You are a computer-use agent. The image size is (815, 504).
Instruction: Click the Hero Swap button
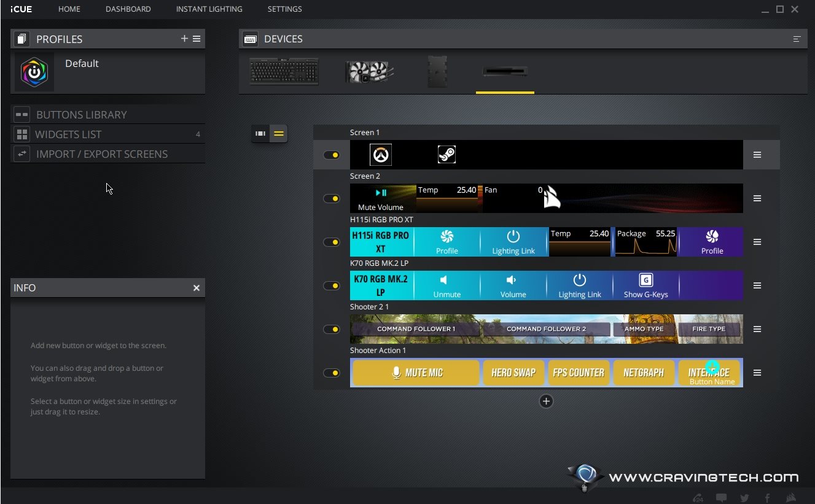coord(513,373)
